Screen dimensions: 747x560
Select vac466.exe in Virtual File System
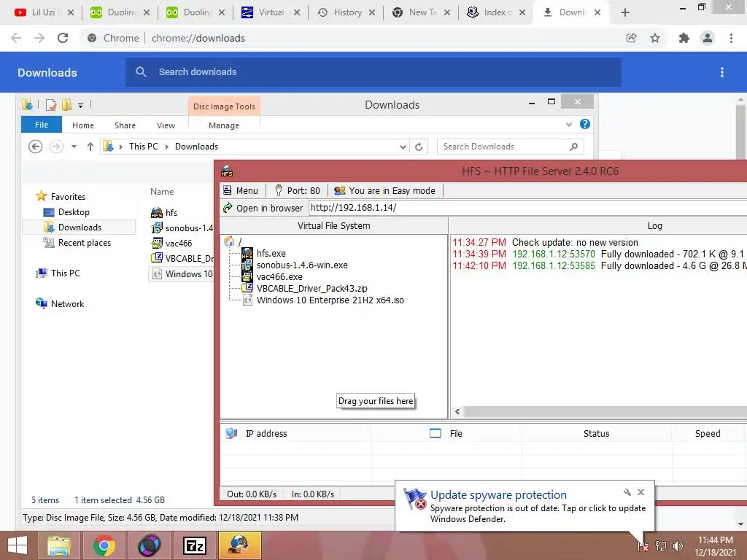pos(279,276)
